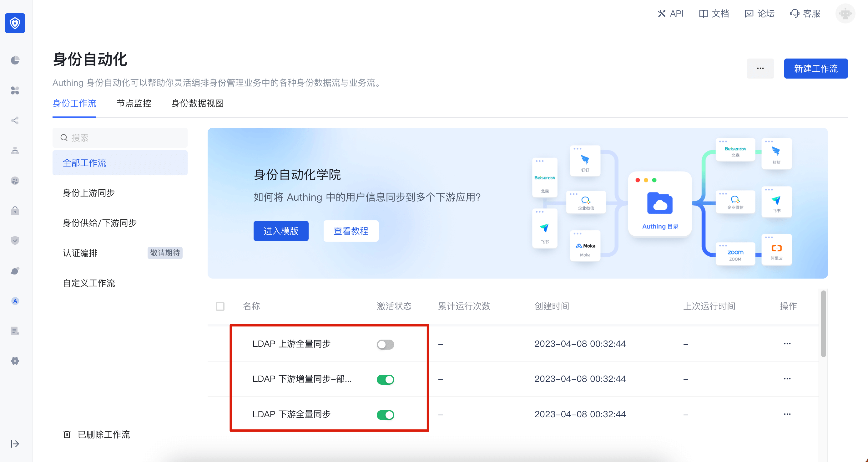
Task: Open the organization tree sidebar icon
Action: tap(15, 151)
